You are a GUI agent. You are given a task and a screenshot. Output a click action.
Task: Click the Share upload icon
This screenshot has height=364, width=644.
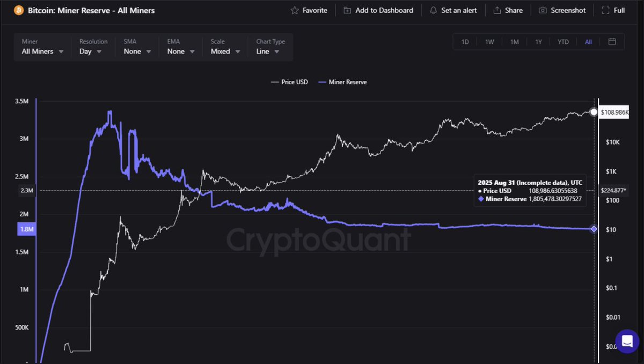point(497,10)
